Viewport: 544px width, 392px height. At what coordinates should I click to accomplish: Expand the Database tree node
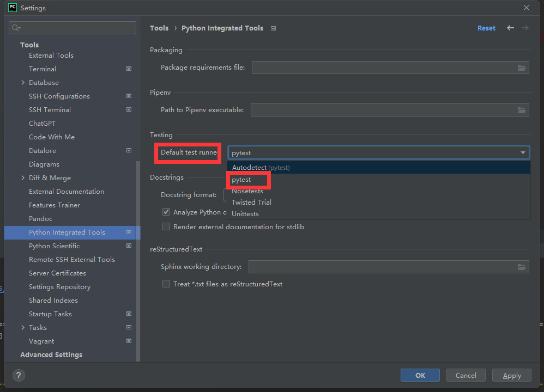point(23,83)
